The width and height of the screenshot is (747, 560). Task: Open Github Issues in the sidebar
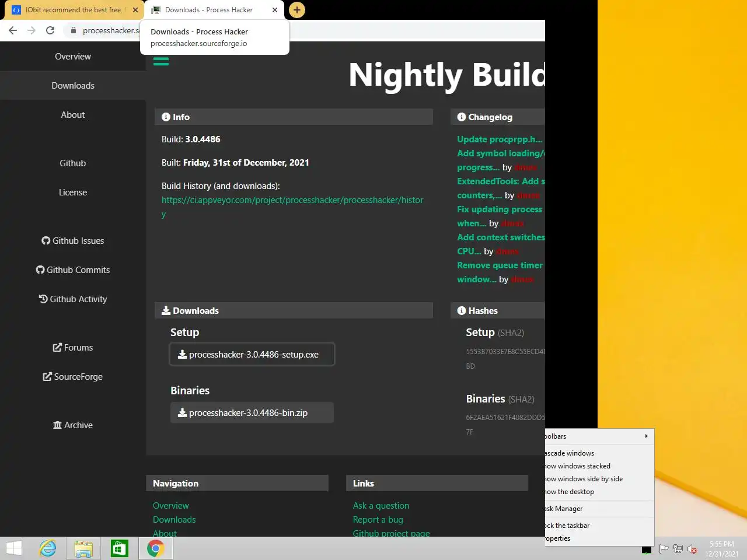pyautogui.click(x=73, y=241)
